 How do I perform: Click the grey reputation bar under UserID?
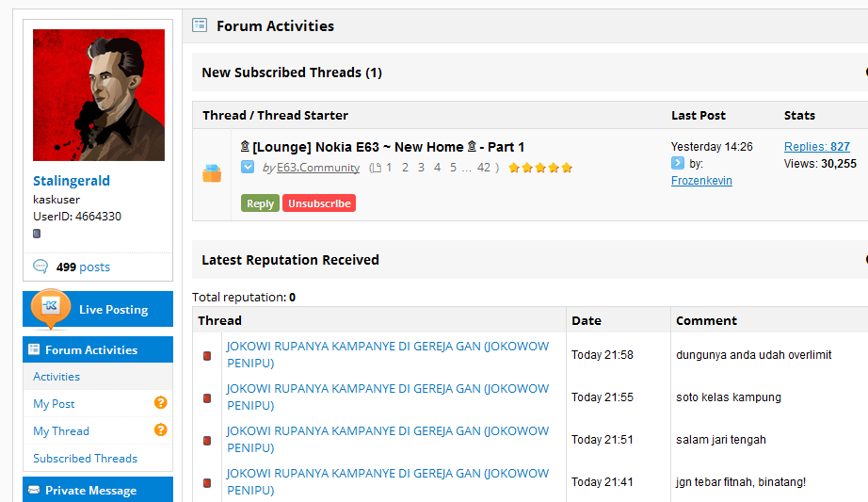(x=37, y=234)
